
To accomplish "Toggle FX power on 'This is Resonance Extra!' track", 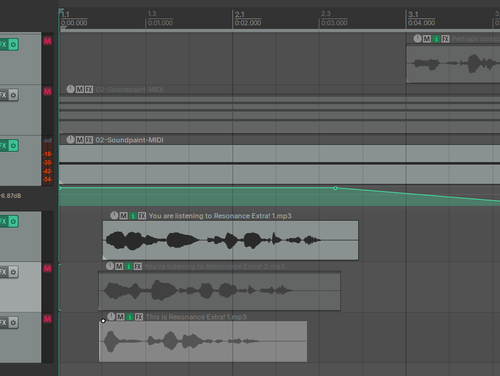I will point(13,322).
